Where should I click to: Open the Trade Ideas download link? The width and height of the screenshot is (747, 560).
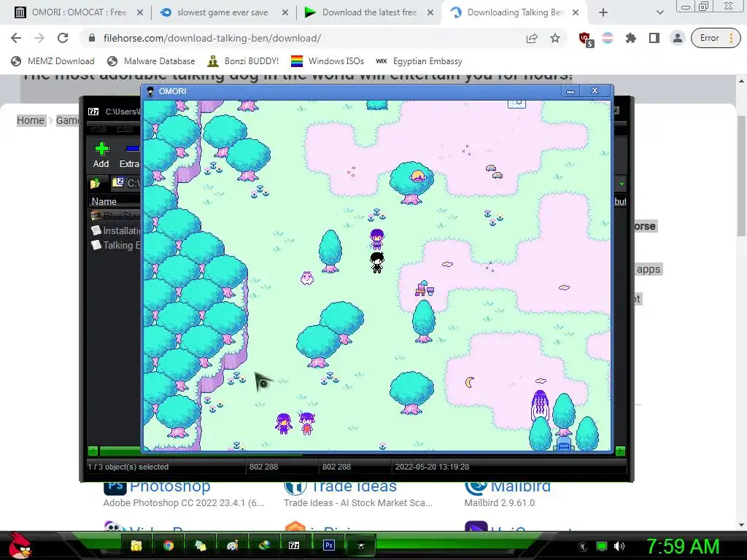354,486
